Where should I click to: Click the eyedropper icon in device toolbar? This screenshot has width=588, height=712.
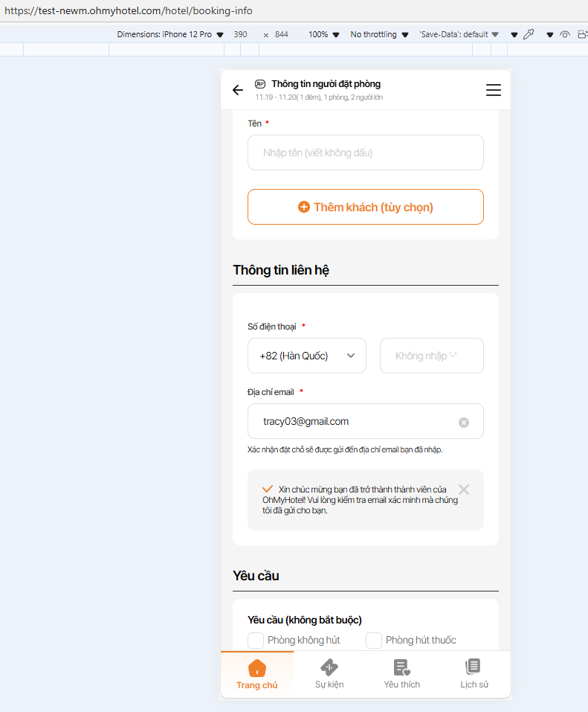[529, 34]
